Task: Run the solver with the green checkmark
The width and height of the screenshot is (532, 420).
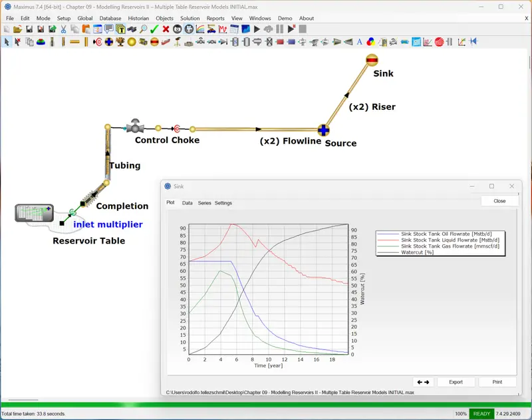Action: point(154,29)
